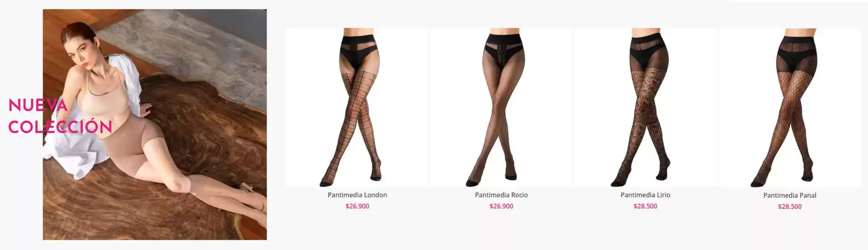
Task: Select the Pantimedia Lirio product name
Action: coord(645,195)
